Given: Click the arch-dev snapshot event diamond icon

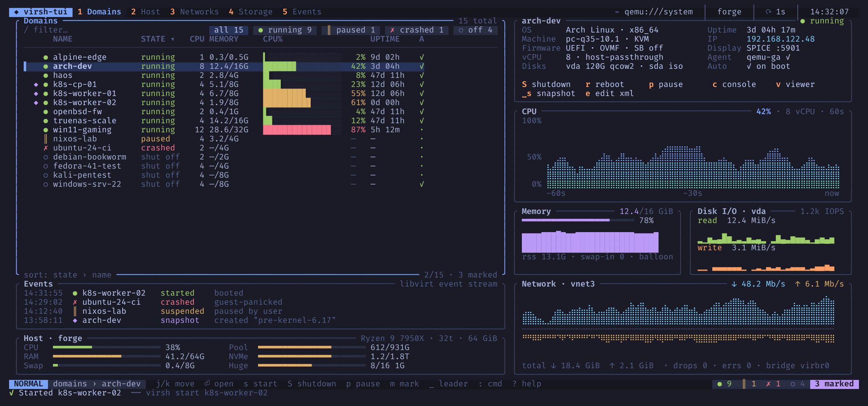Looking at the screenshot, I should point(75,320).
